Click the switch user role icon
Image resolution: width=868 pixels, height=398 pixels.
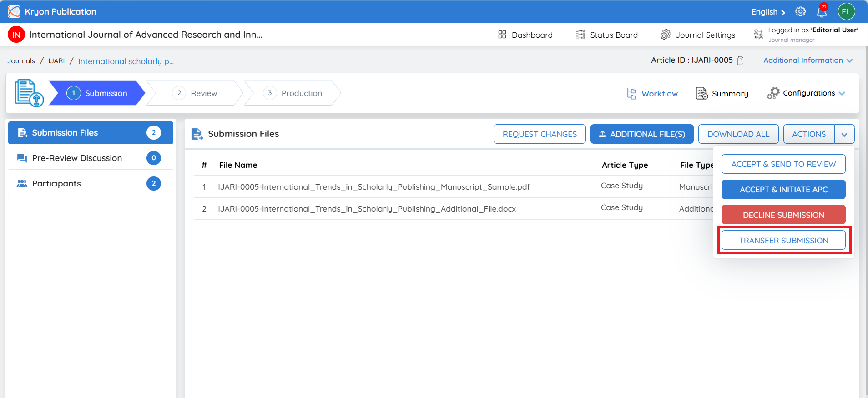[x=758, y=34]
